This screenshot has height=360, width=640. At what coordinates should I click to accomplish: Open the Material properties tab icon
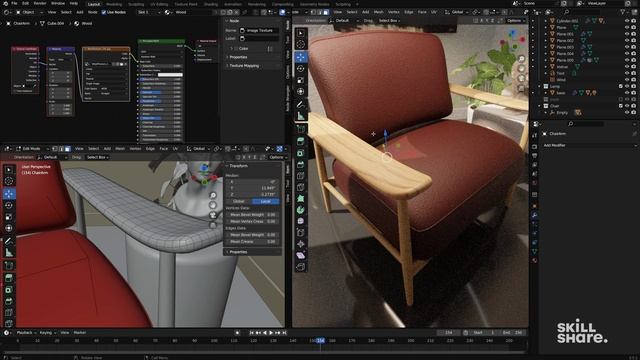tap(535, 260)
